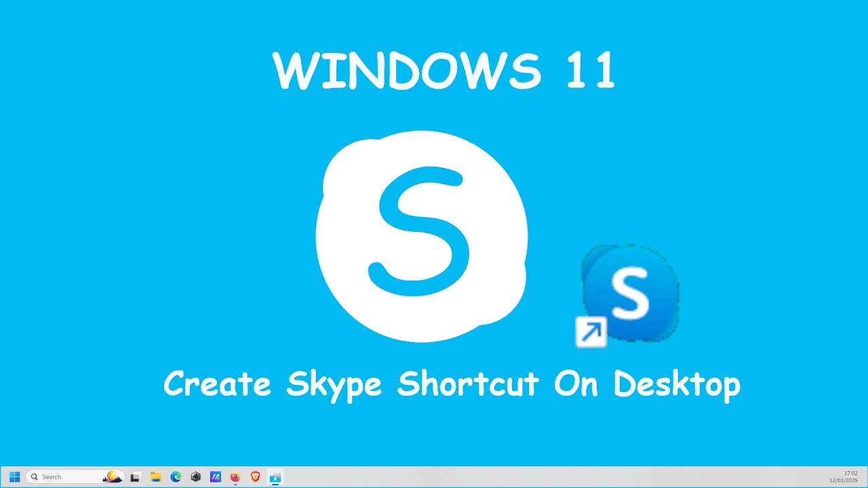The height and width of the screenshot is (488, 868).
Task: Open Task View from the taskbar
Action: tap(135, 477)
